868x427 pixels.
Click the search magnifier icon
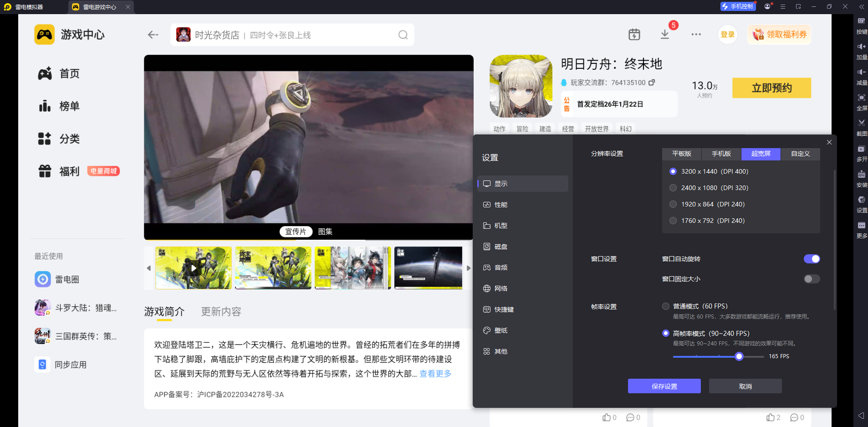[x=403, y=35]
